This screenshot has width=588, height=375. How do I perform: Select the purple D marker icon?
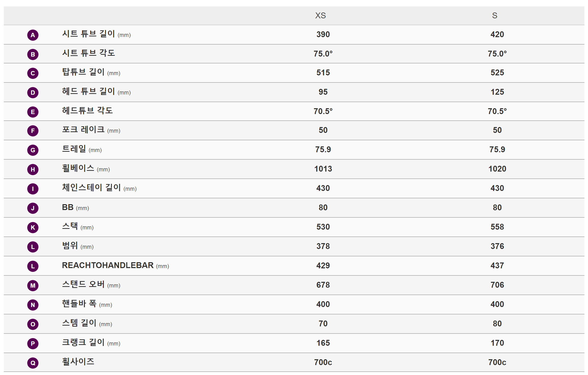[x=33, y=93]
